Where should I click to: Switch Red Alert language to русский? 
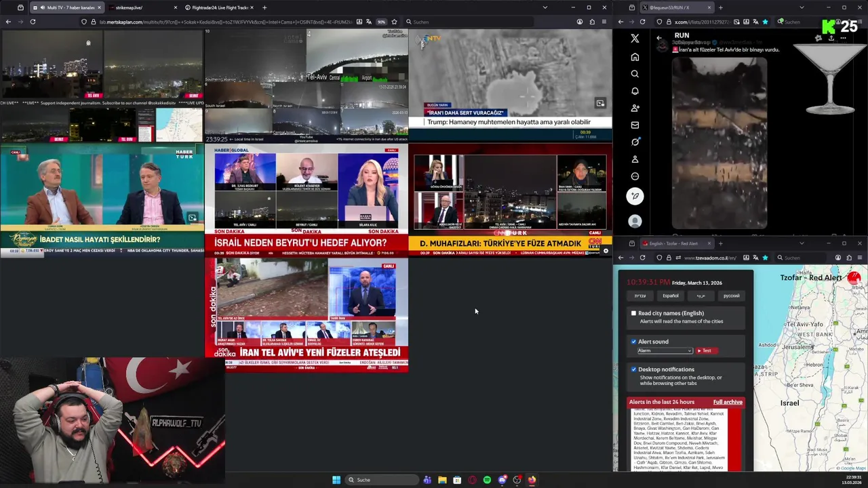coord(731,296)
